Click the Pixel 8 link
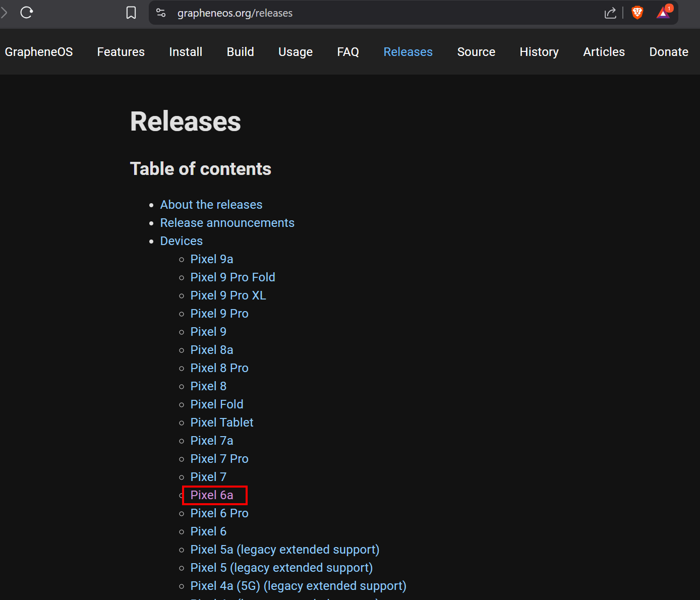 pos(208,386)
